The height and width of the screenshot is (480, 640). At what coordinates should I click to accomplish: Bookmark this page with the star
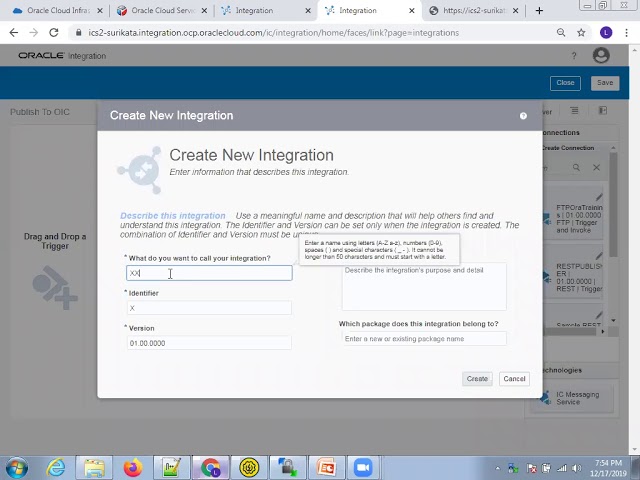pos(581,33)
